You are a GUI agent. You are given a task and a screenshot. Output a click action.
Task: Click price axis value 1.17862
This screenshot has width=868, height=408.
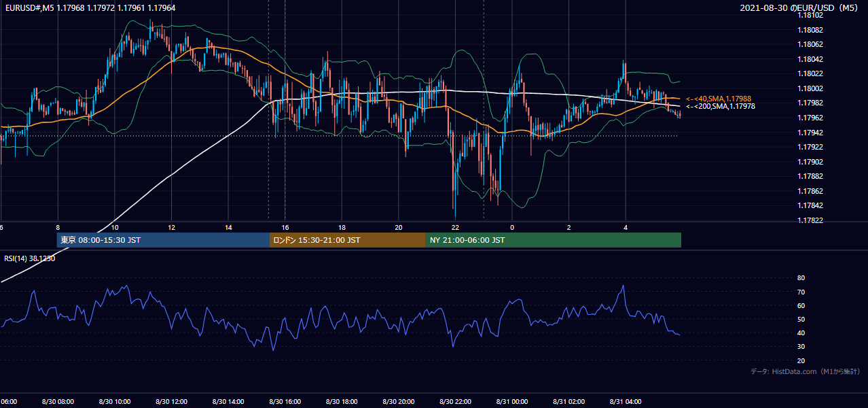[810, 191]
